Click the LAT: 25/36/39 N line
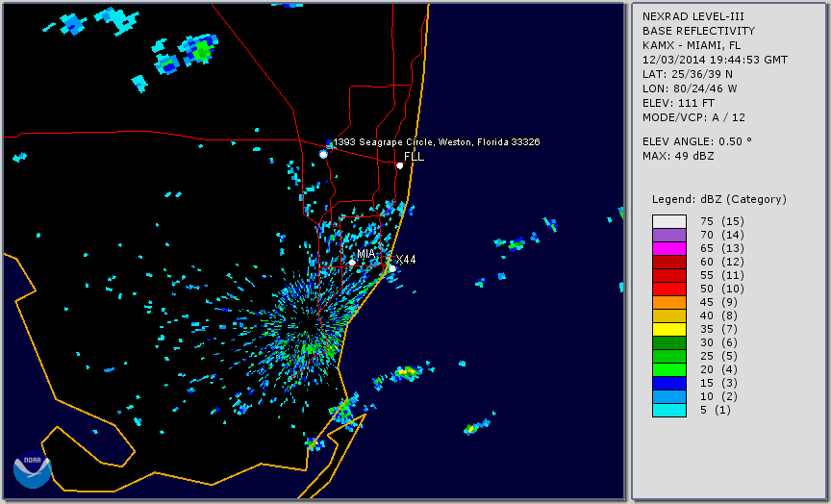The width and height of the screenshot is (831, 504). (688, 74)
